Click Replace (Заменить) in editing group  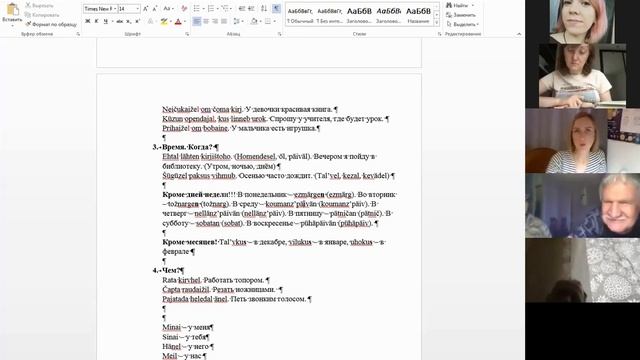461,15
